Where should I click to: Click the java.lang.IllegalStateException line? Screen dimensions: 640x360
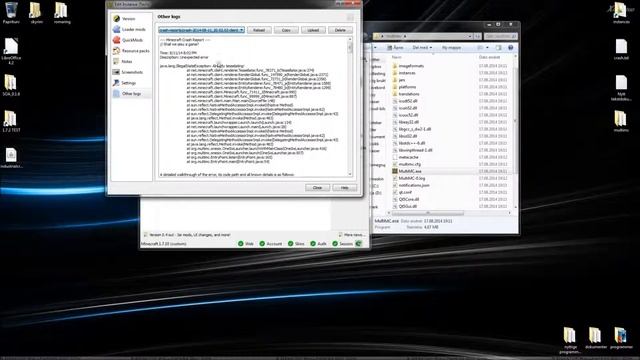point(202,66)
